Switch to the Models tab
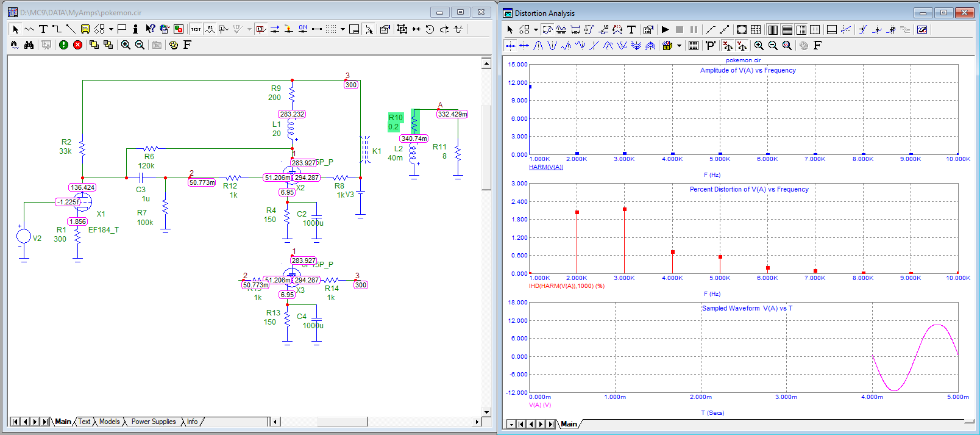 pos(110,422)
